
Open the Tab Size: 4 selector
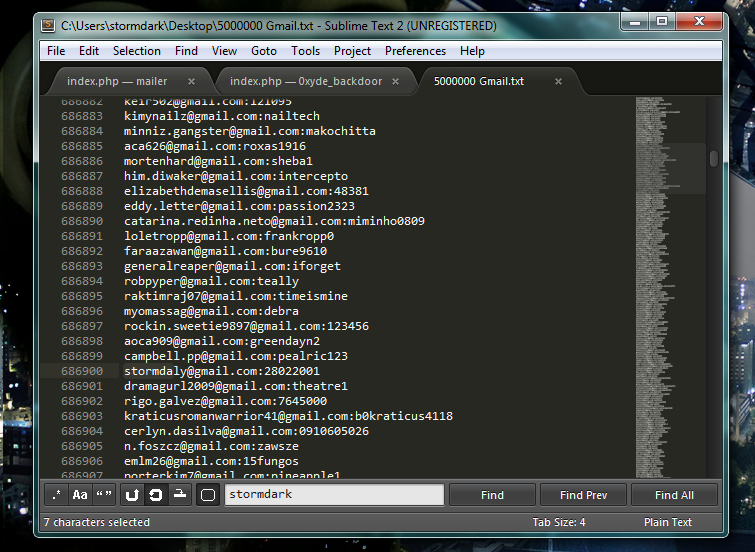[559, 522]
